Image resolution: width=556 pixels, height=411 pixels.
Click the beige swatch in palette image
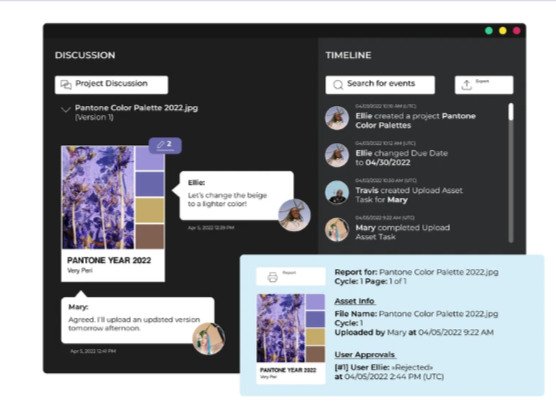150,211
